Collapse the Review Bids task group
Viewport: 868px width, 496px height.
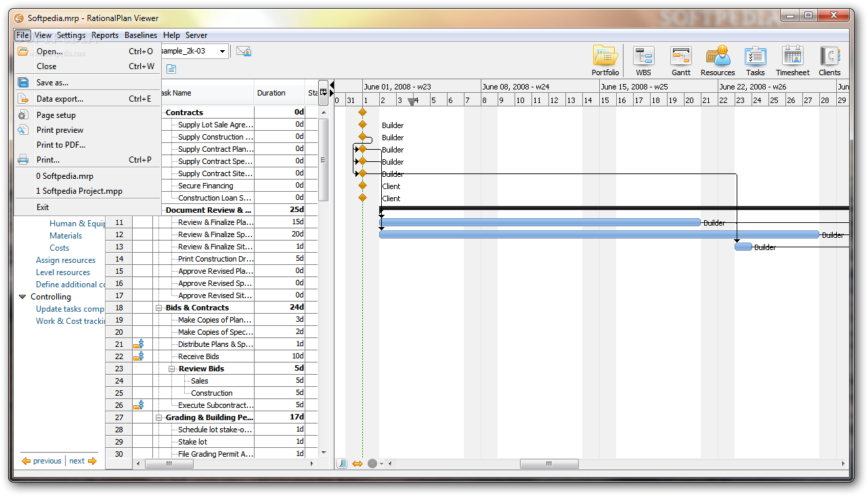[x=172, y=369]
